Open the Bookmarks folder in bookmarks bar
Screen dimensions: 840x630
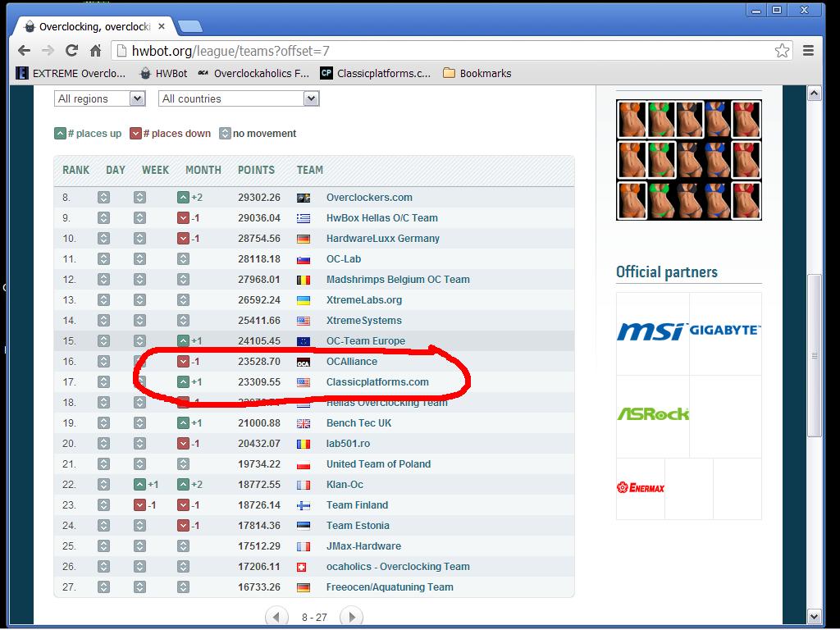point(477,73)
